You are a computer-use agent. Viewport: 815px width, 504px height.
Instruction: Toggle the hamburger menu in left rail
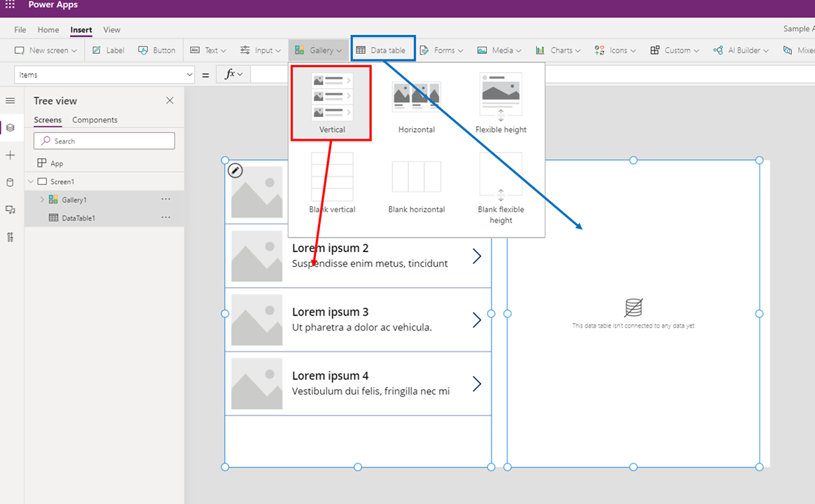pyautogui.click(x=11, y=101)
